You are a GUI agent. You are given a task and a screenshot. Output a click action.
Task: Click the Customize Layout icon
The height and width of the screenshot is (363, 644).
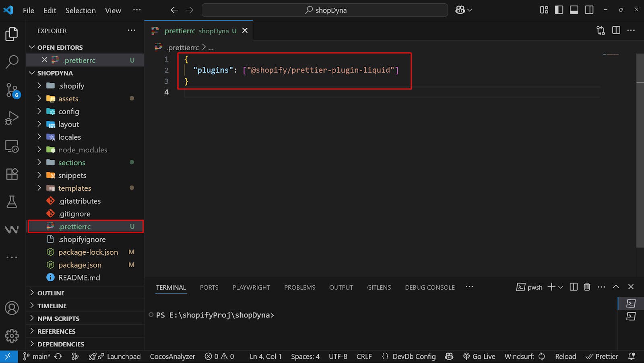tap(544, 10)
